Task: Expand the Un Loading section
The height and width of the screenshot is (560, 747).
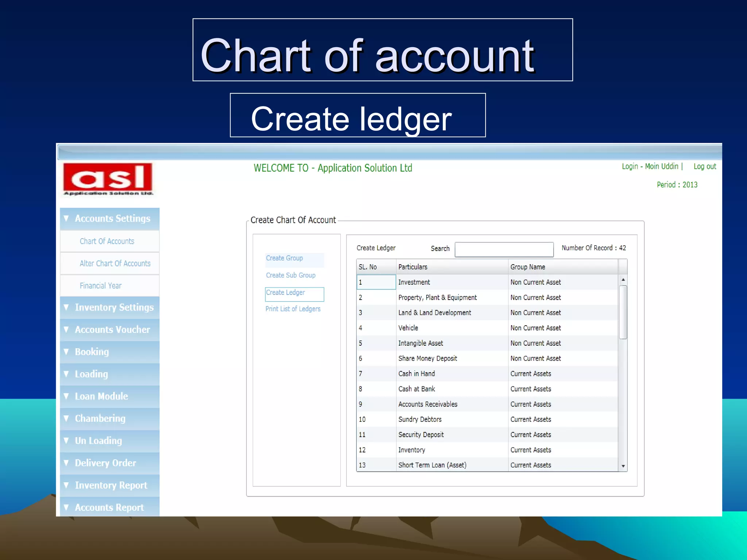Action: (x=110, y=441)
